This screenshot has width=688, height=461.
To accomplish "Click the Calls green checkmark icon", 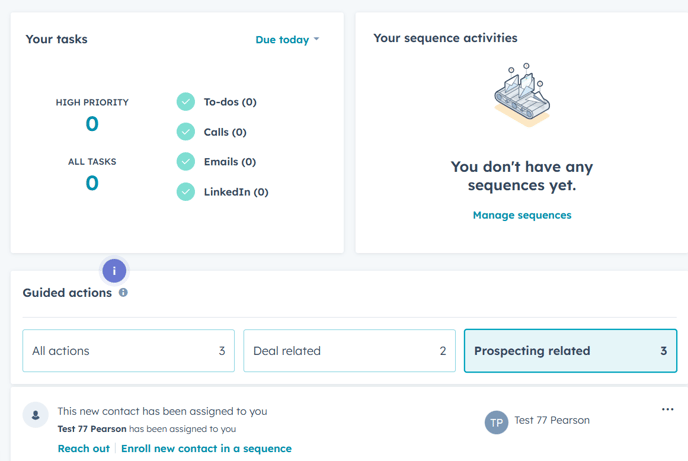I will coord(185,132).
